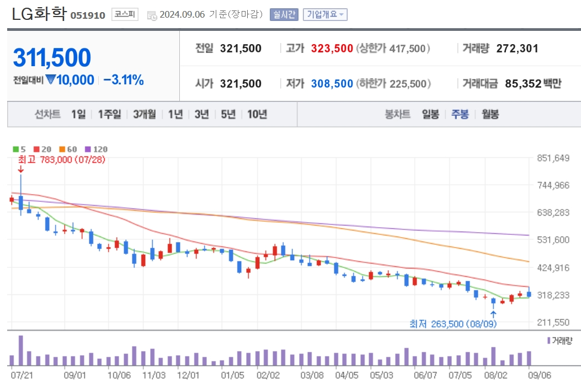Click the LG화학 stock name
The image size is (581, 392).
click(39, 14)
